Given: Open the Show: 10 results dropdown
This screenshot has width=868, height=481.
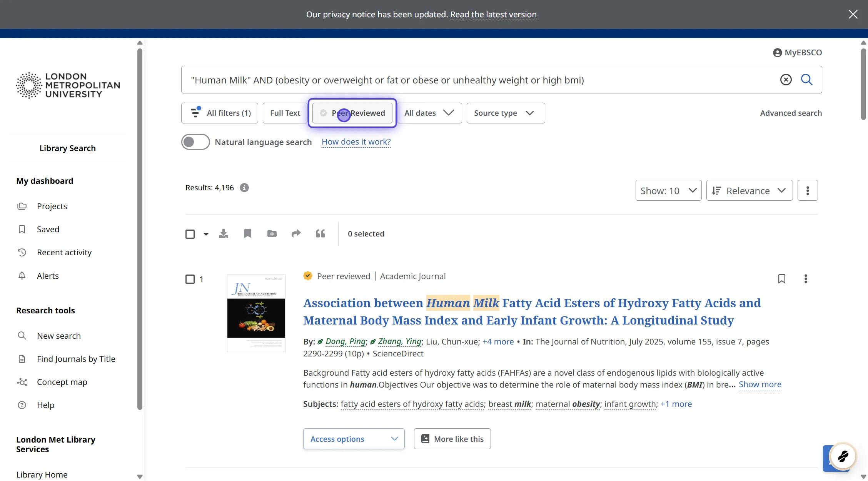Looking at the screenshot, I should tap(669, 190).
